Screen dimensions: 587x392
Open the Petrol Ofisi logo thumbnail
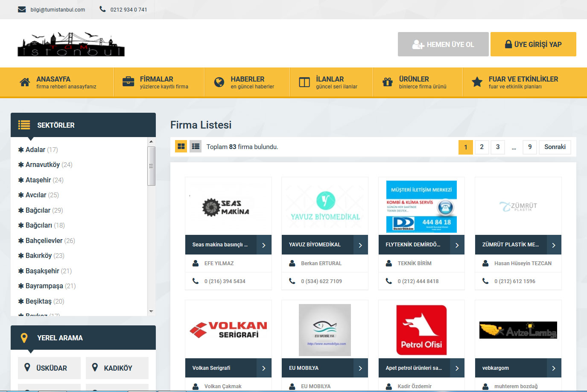pyautogui.click(x=421, y=330)
